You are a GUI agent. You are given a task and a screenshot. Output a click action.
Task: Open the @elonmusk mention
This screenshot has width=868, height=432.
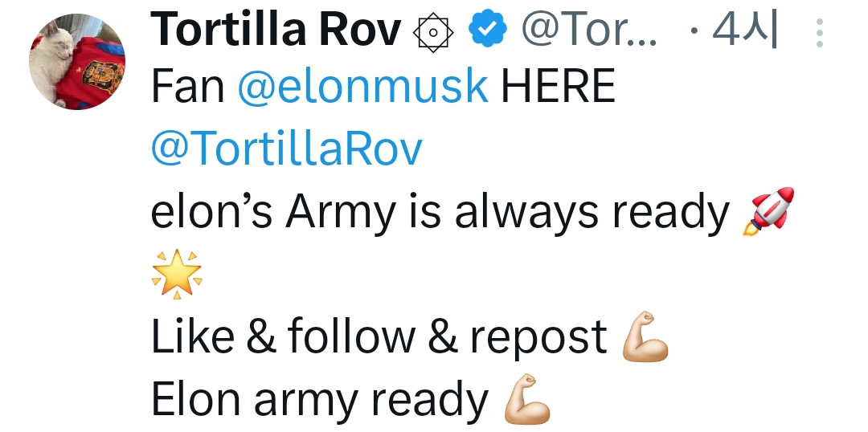(x=362, y=87)
